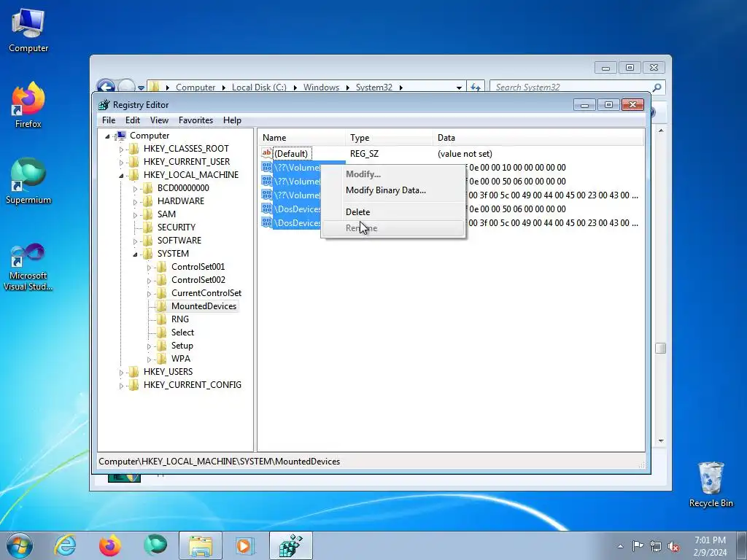The image size is (747, 560).
Task: Open the Edit menu
Action: tap(133, 120)
